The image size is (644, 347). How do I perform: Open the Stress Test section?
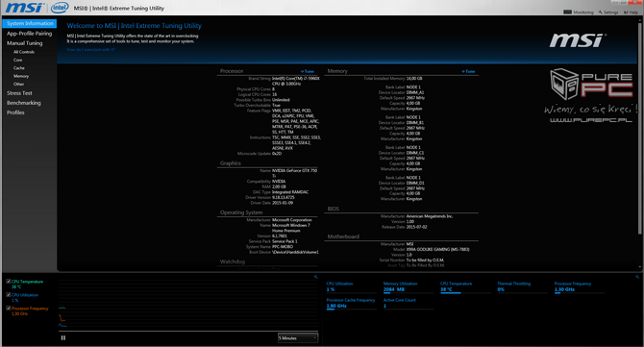(19, 93)
